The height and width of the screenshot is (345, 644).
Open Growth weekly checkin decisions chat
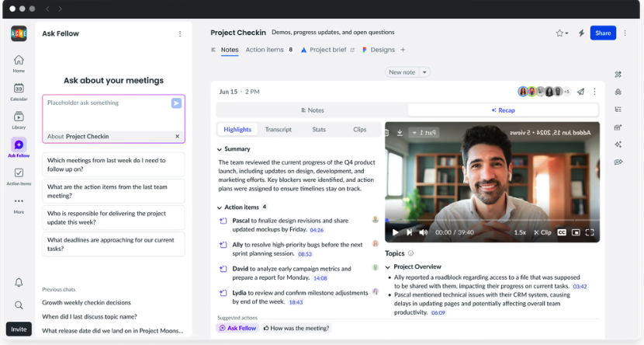(x=86, y=302)
